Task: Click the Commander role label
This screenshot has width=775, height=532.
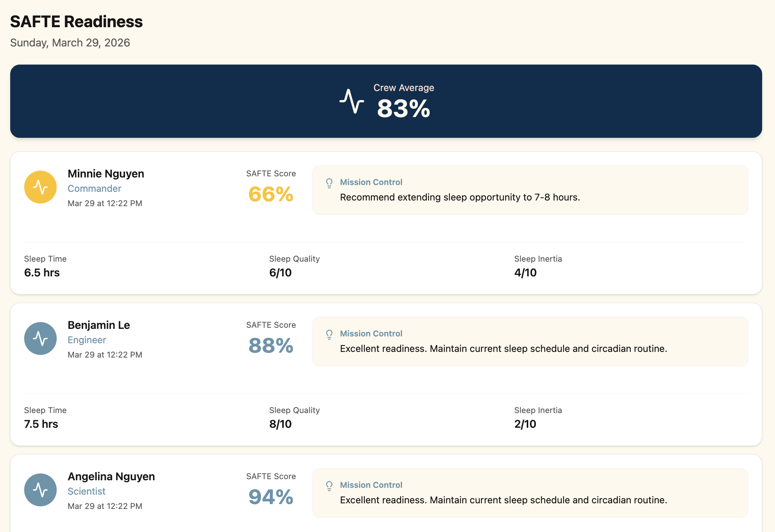Action: coord(94,188)
